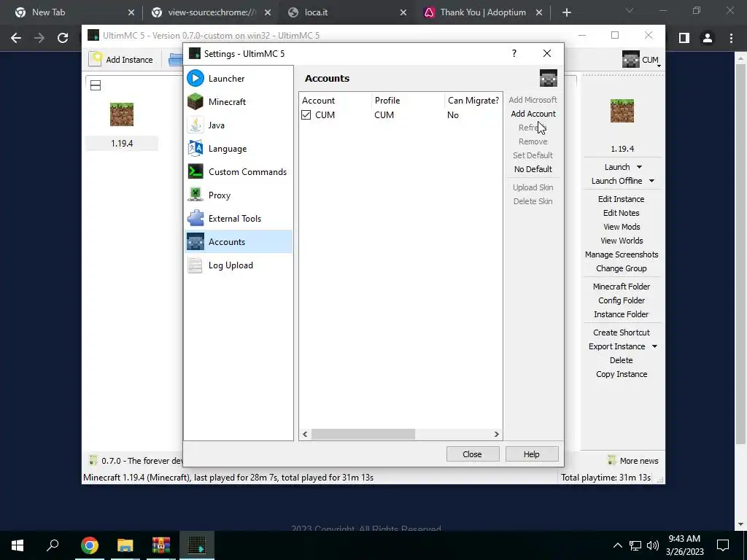Close the Settings dialog with Close button
The height and width of the screenshot is (560, 747).
(473, 454)
